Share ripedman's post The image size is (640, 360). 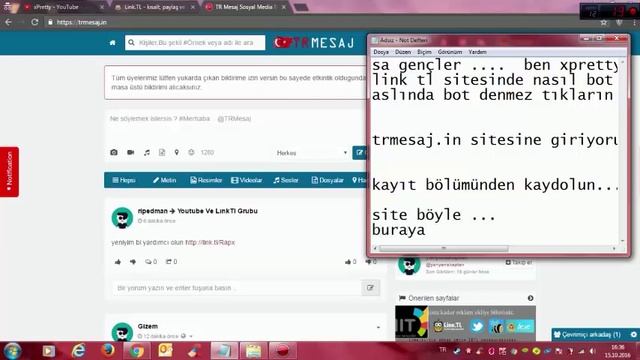[171, 262]
